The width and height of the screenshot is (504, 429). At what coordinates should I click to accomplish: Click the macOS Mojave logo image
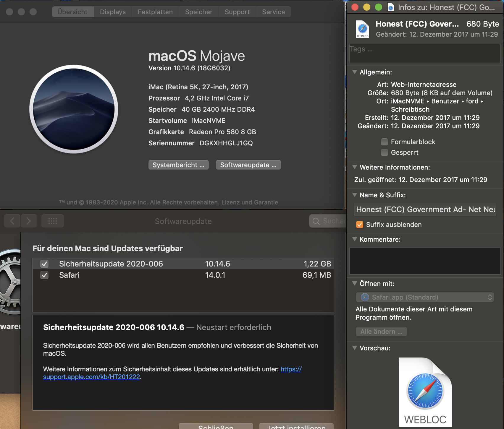pyautogui.click(x=74, y=109)
